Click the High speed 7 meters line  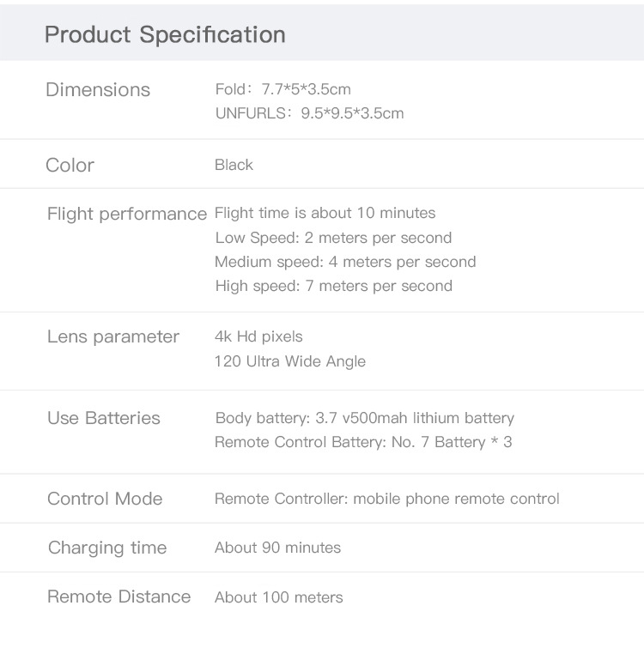pos(333,286)
